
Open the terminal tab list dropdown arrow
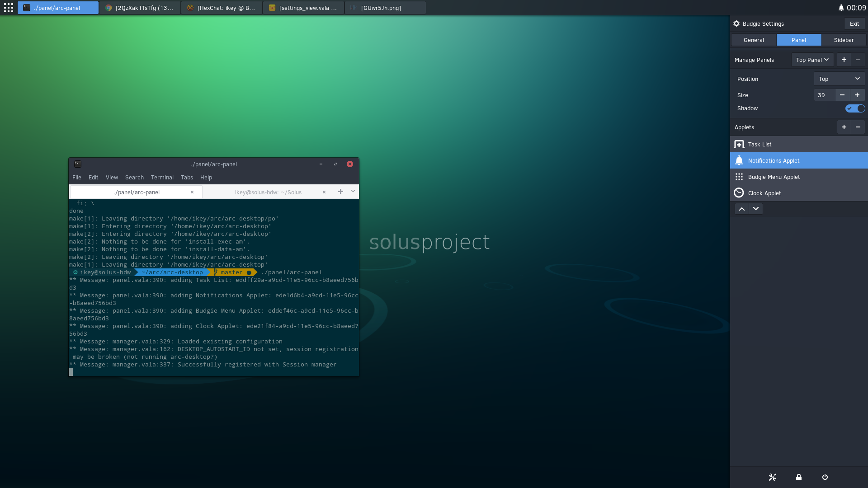[353, 192]
